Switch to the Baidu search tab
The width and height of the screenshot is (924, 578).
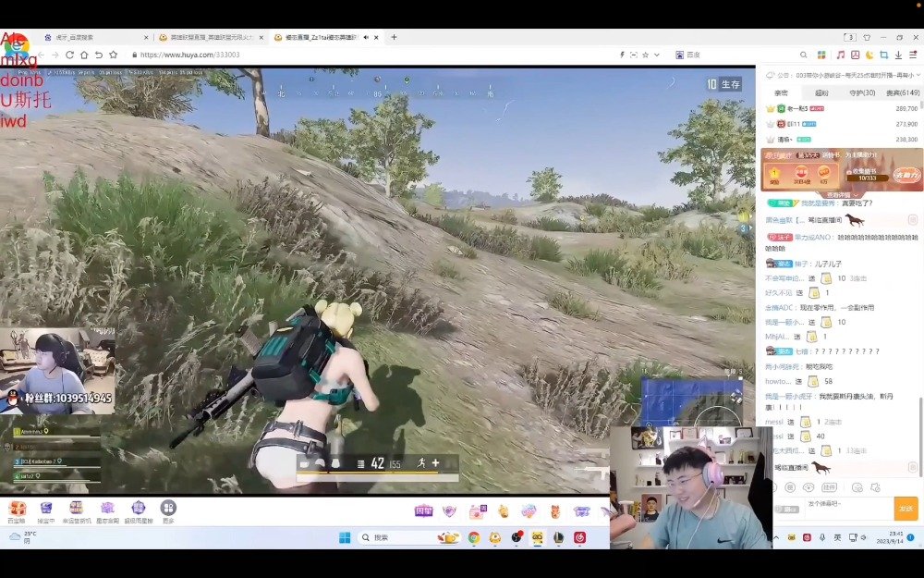(x=97, y=37)
